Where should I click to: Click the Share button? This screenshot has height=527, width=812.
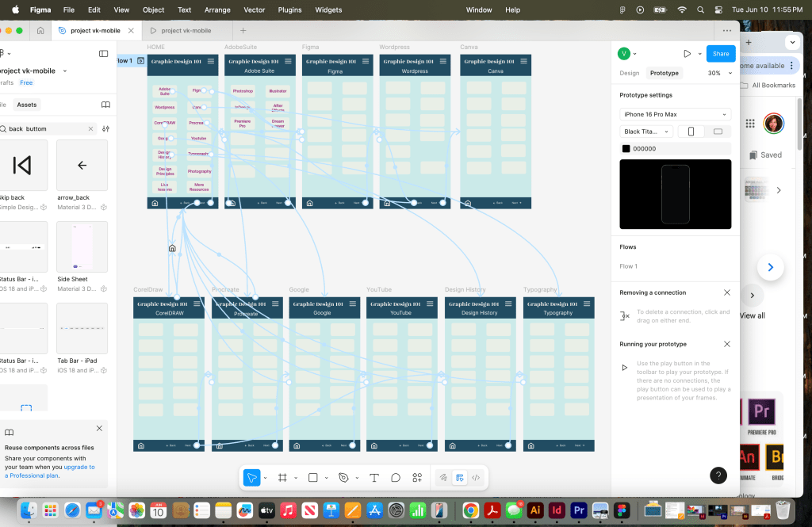point(720,54)
